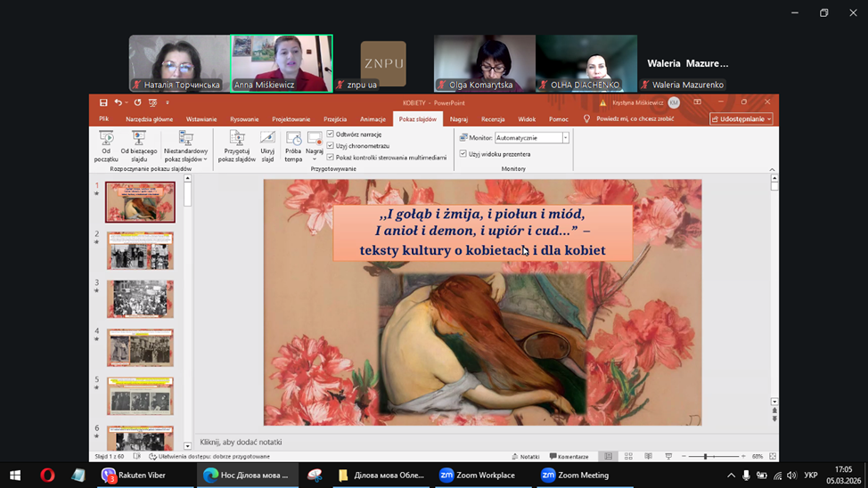Expand the Monitor dropdown set to Automatycznie
868x488 pixels.
pos(565,138)
